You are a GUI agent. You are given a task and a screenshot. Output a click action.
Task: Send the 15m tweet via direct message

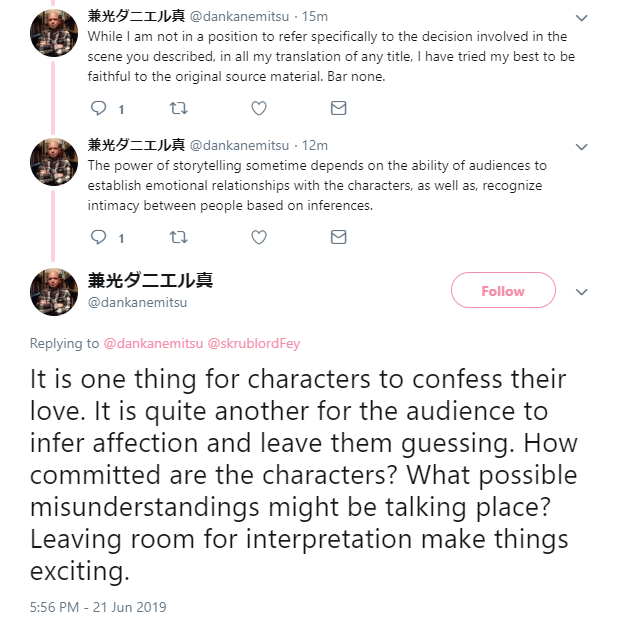point(338,108)
